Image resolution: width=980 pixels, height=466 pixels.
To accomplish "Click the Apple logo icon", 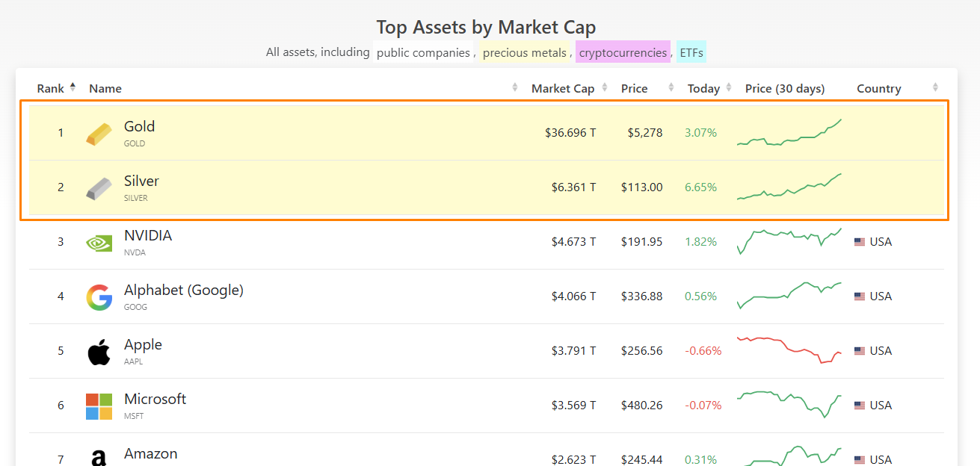I will 99,352.
